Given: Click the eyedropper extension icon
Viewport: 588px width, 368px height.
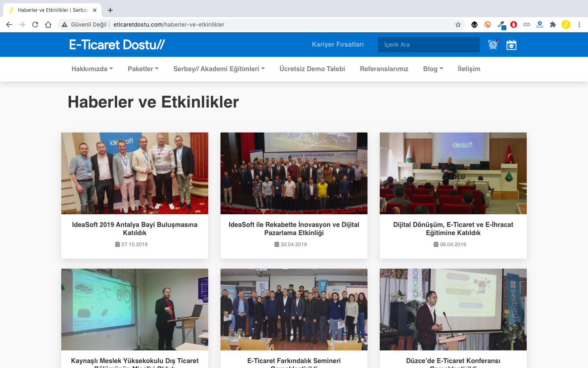Looking at the screenshot, I should point(501,25).
